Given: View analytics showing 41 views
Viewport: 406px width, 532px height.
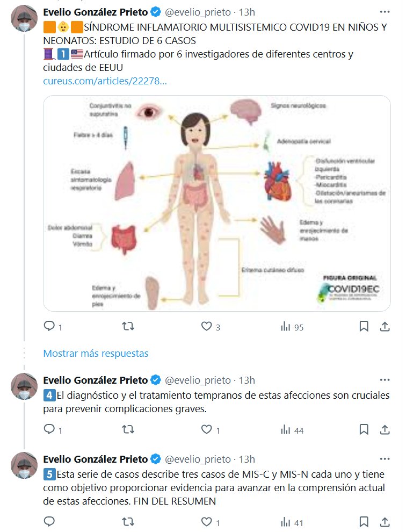Looking at the screenshot, I should (292, 522).
